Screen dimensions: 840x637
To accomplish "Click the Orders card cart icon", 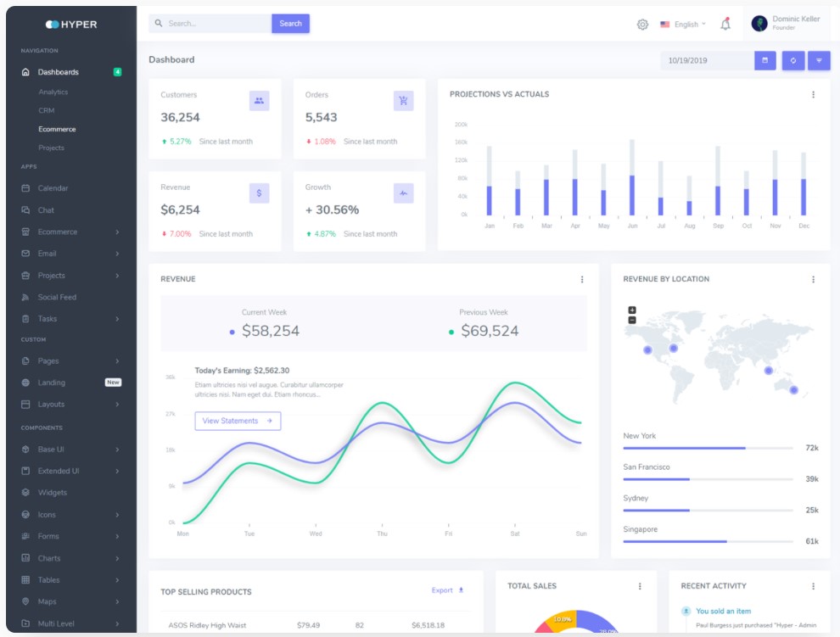I will pyautogui.click(x=403, y=101).
